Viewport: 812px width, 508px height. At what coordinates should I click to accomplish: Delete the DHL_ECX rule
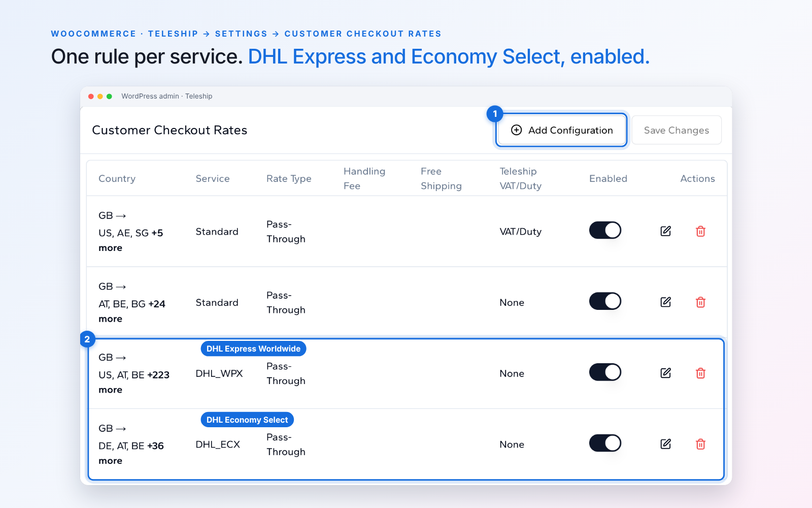point(700,444)
